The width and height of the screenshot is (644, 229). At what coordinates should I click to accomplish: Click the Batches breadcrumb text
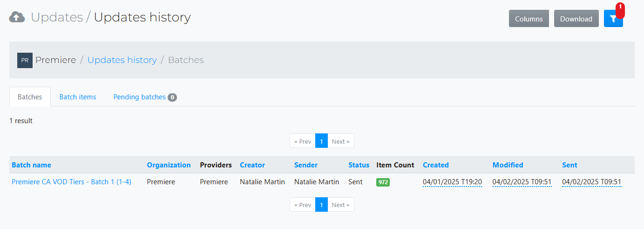click(186, 60)
